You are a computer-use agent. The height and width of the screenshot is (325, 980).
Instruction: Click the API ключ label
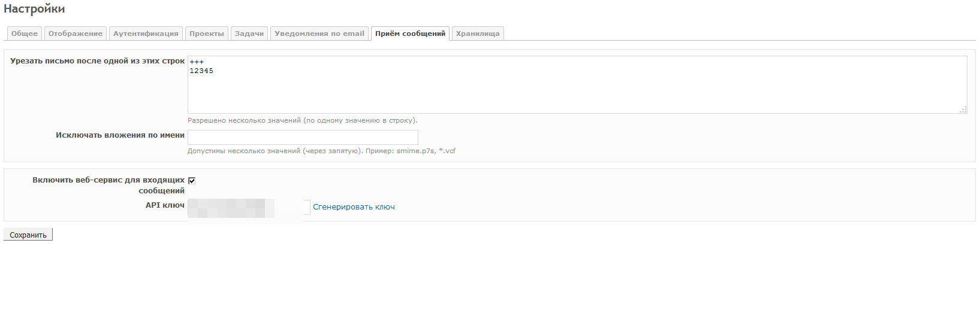click(x=165, y=205)
